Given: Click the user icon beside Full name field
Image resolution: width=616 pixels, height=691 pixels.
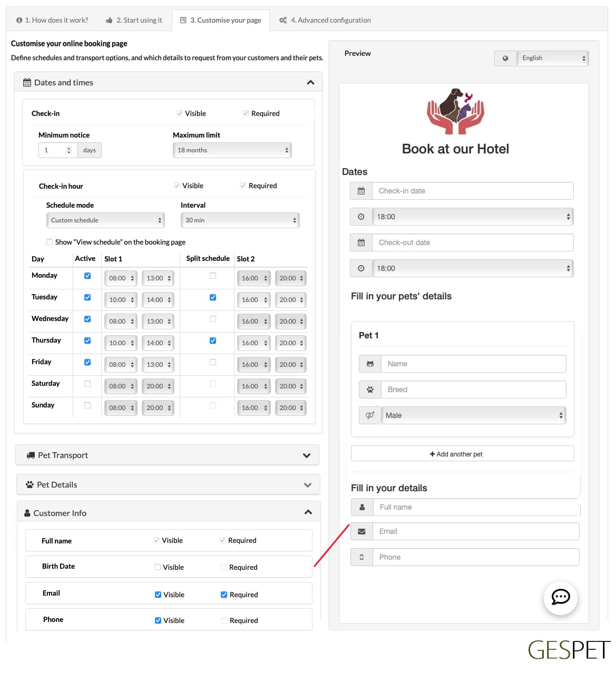Looking at the screenshot, I should [x=362, y=507].
